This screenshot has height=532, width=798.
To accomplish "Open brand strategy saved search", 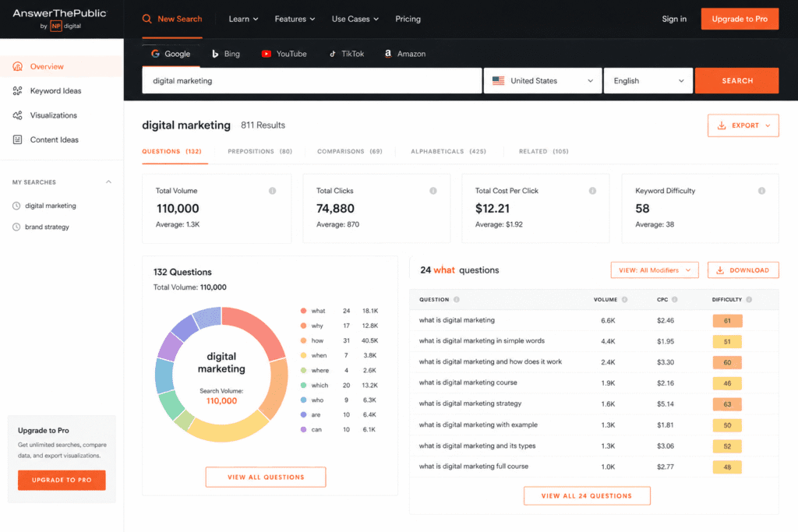I will click(x=47, y=227).
